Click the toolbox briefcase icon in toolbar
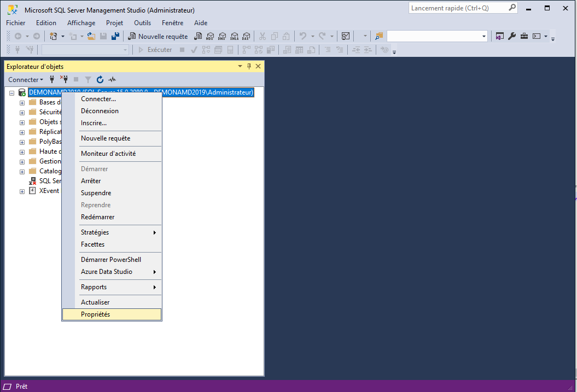 coord(524,37)
